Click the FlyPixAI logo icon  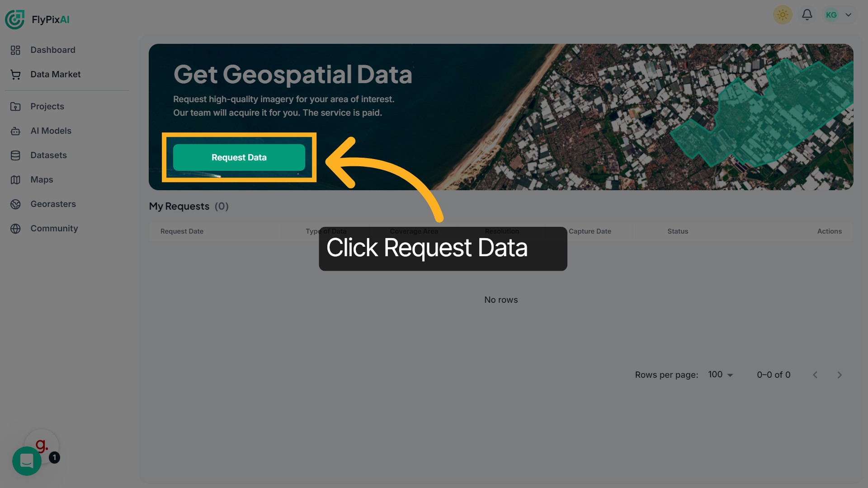point(15,19)
